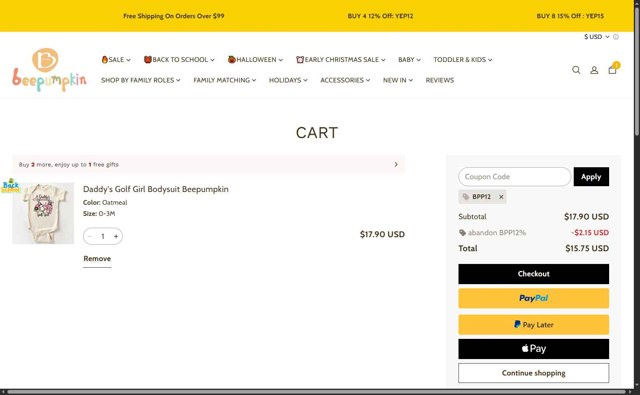Choose the PayPal Pay Later button
Image resolution: width=640 pixels, height=395 pixels.
click(533, 325)
